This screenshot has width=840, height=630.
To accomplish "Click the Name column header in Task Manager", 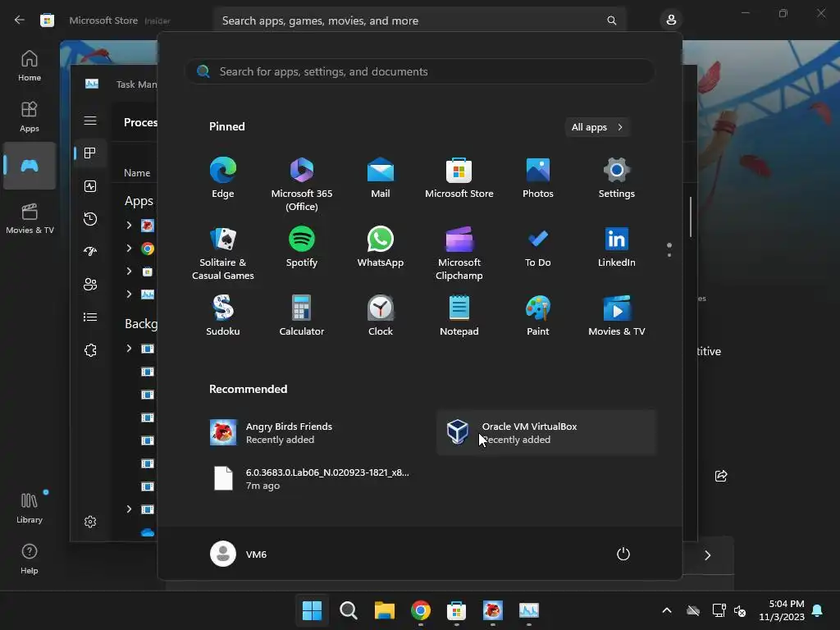I will [137, 172].
